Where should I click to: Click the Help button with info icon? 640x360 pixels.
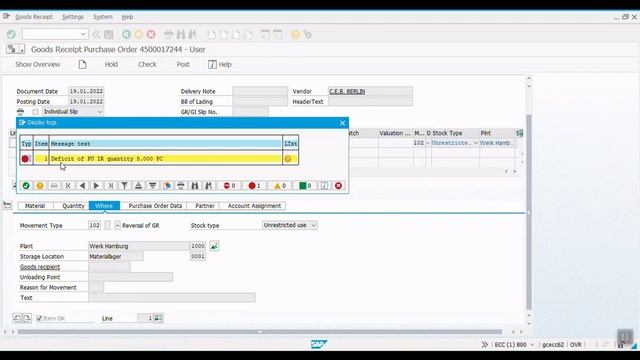[x=220, y=64]
